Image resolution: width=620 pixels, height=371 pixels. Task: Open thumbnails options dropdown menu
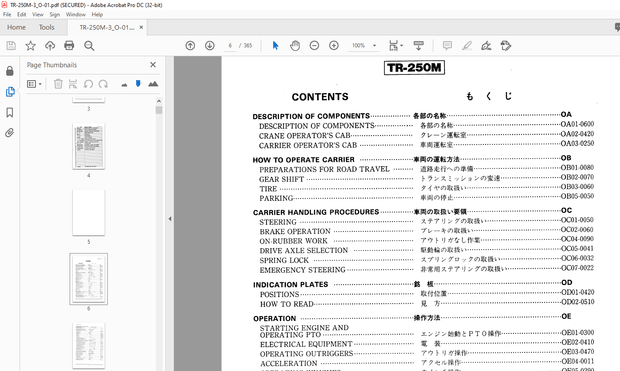(34, 84)
